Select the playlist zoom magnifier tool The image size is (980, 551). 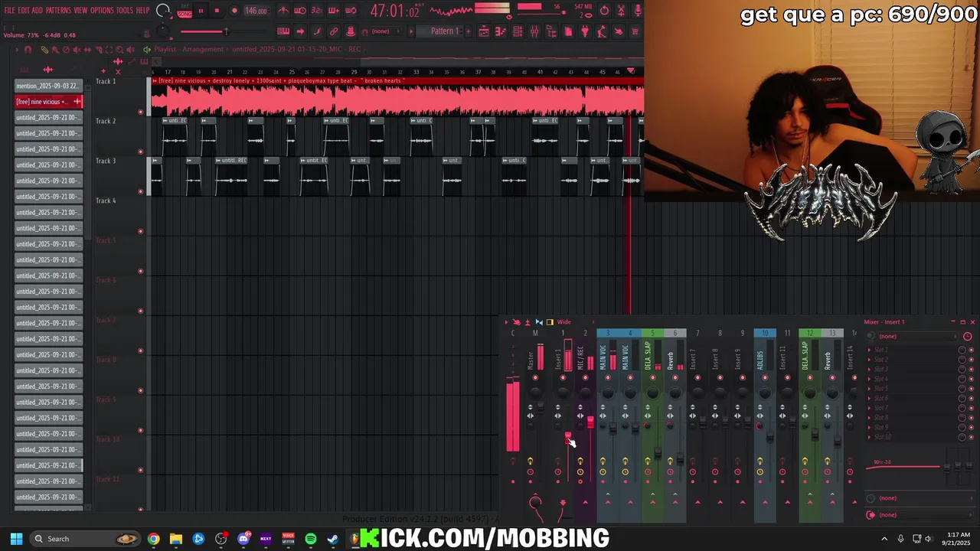[119, 50]
